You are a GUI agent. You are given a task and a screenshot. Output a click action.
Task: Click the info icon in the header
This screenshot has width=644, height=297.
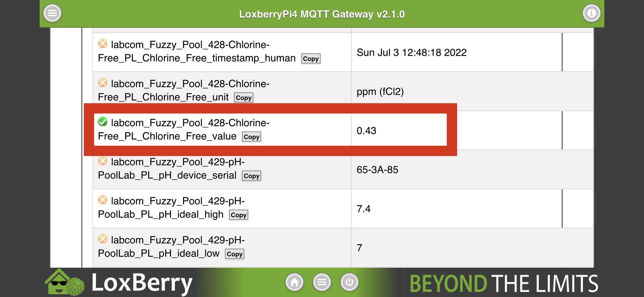pyautogui.click(x=591, y=13)
